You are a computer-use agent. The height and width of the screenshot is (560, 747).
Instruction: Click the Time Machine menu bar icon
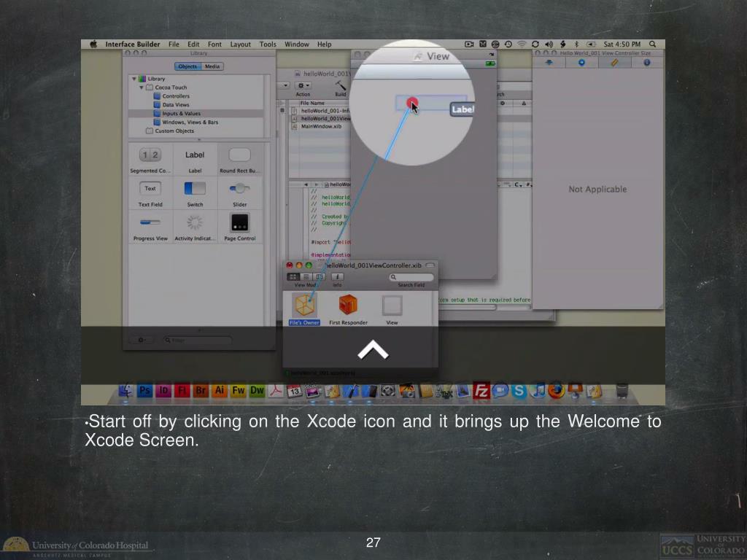click(508, 44)
